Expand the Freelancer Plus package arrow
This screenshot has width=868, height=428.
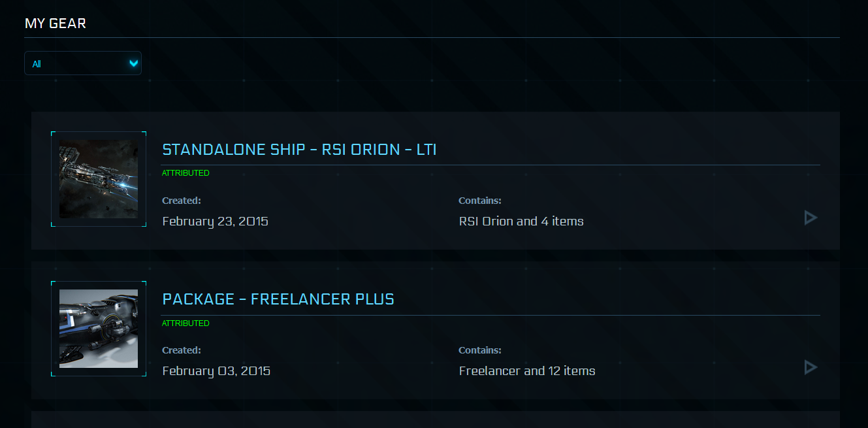click(811, 367)
